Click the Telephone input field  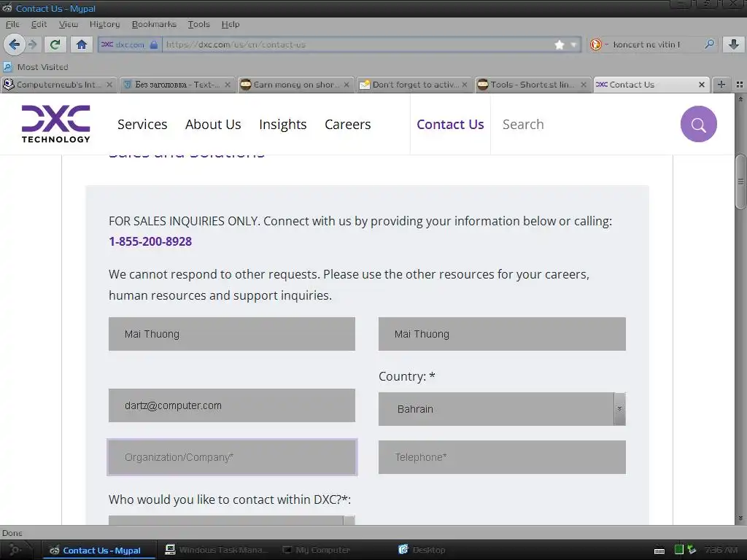point(502,457)
